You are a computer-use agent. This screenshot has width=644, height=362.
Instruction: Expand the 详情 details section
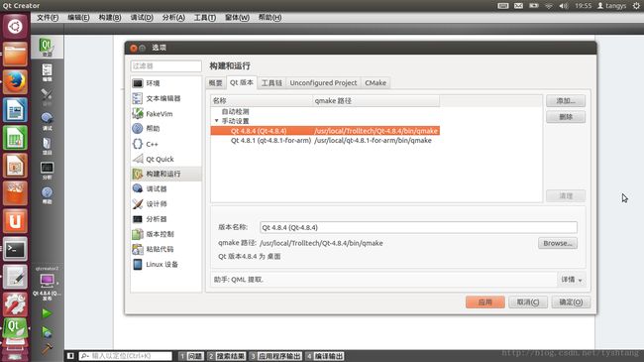pos(572,280)
